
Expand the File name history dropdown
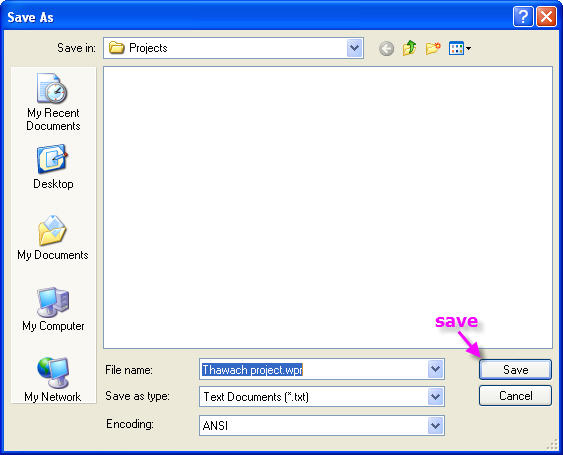click(436, 369)
